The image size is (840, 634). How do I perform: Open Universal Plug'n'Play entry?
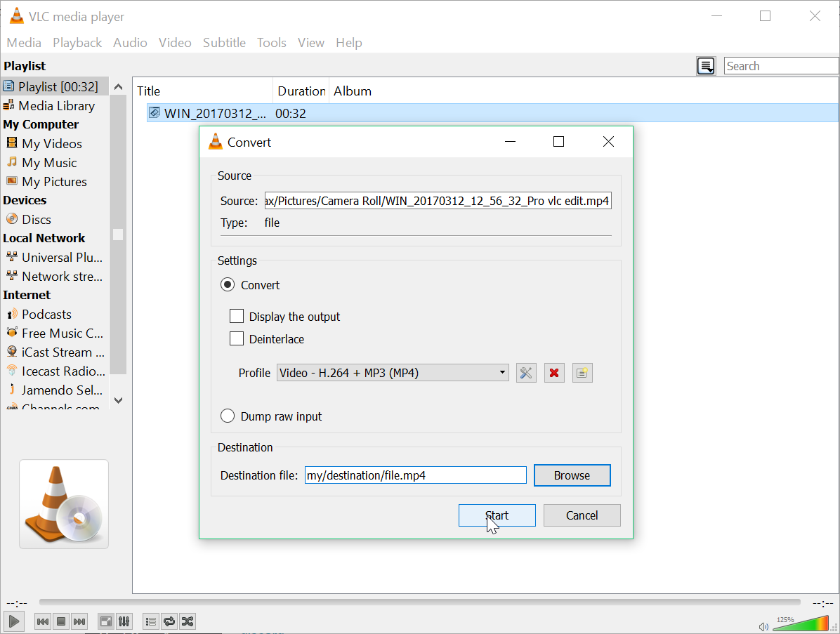(x=62, y=258)
